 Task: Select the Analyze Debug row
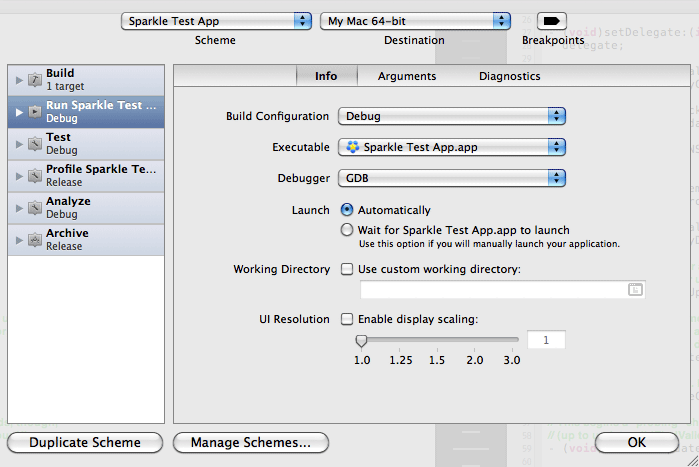tap(86, 208)
